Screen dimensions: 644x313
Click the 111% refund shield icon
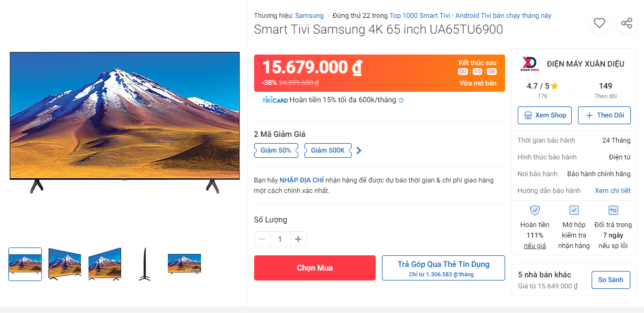point(534,210)
